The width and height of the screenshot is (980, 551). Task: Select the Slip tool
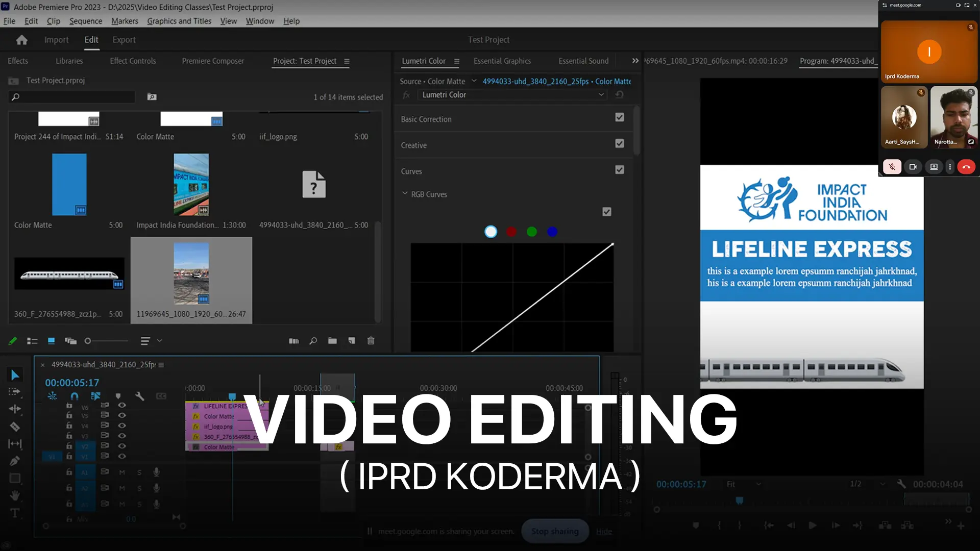coord(15,444)
